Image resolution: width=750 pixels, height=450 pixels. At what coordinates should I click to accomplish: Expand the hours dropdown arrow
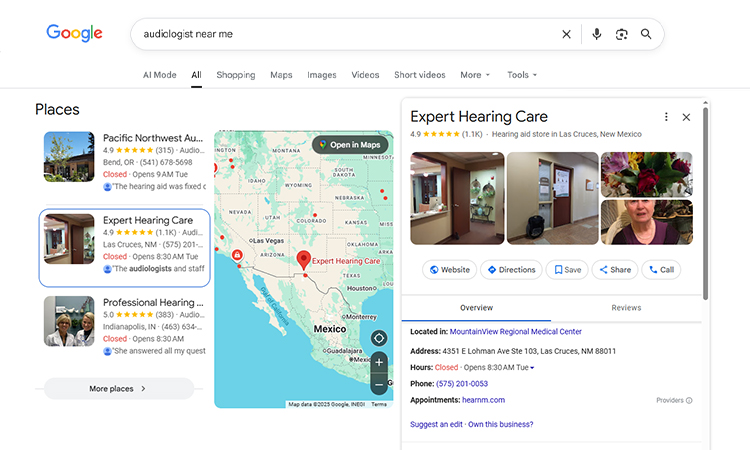pyautogui.click(x=532, y=368)
